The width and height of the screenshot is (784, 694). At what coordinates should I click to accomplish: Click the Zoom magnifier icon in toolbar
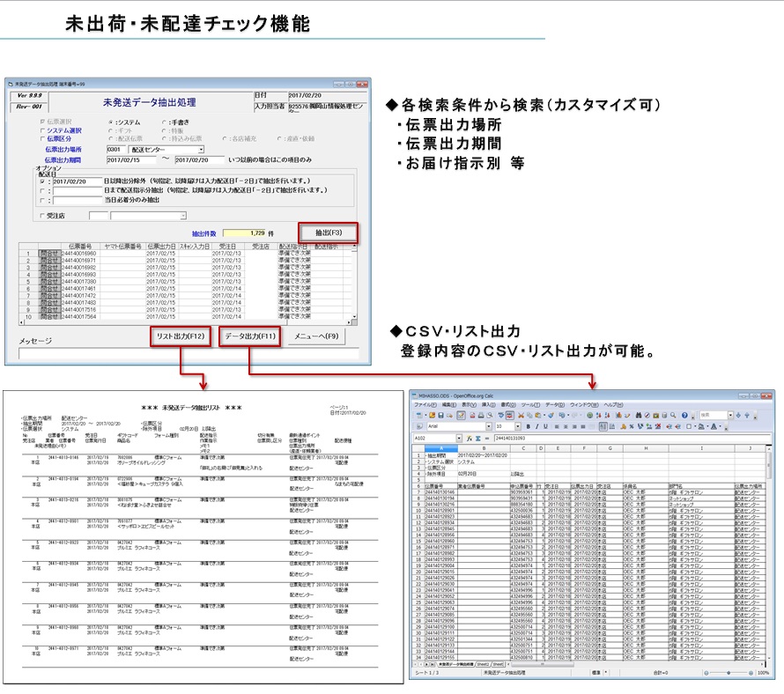coord(673,416)
